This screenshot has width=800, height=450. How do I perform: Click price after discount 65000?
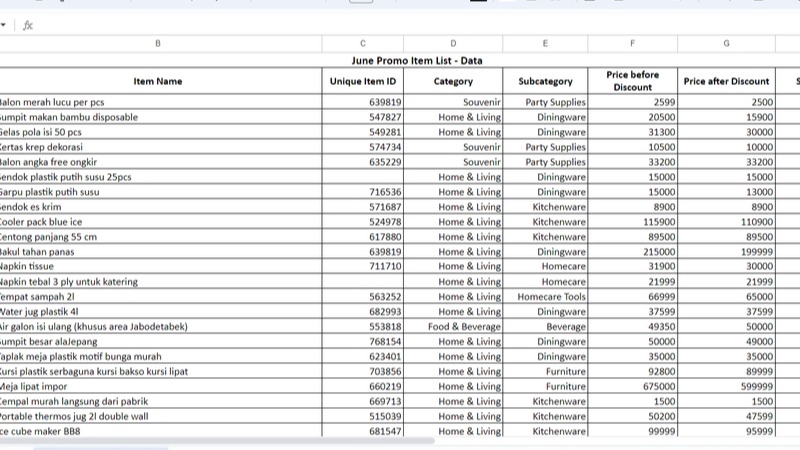click(x=727, y=296)
